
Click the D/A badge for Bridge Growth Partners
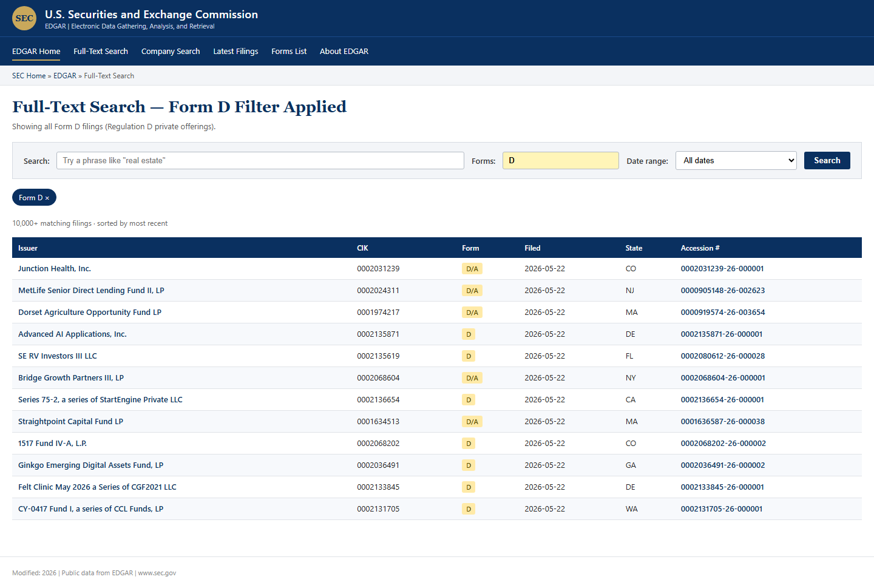(x=472, y=378)
